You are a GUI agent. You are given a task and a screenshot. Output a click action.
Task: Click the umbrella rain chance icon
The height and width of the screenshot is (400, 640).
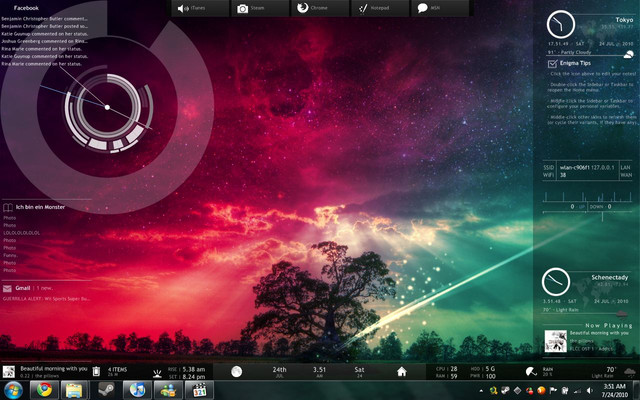coord(531,371)
